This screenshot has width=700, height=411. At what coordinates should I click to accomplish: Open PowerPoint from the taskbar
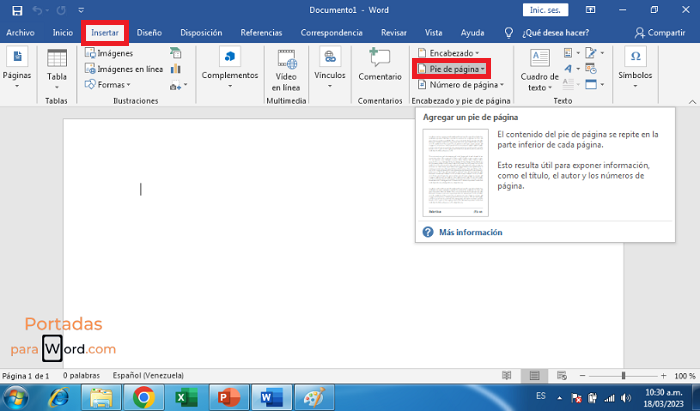229,398
